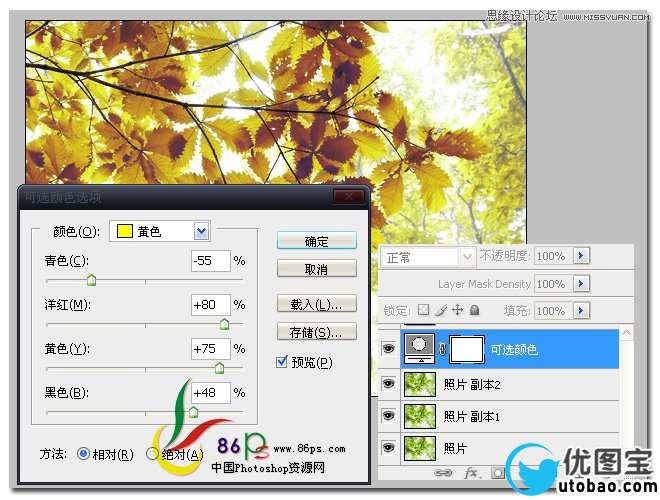Hide the 照片 副本1 layer
The image size is (660, 500).
point(389,415)
